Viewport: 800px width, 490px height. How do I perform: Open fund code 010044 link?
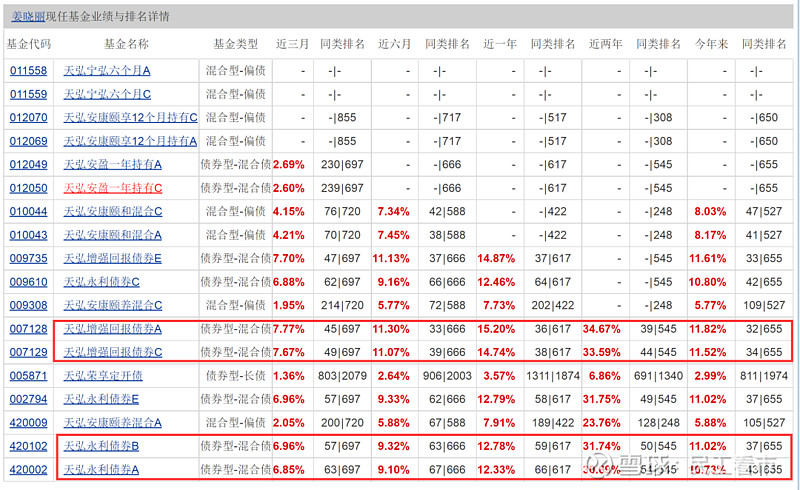tap(29, 211)
